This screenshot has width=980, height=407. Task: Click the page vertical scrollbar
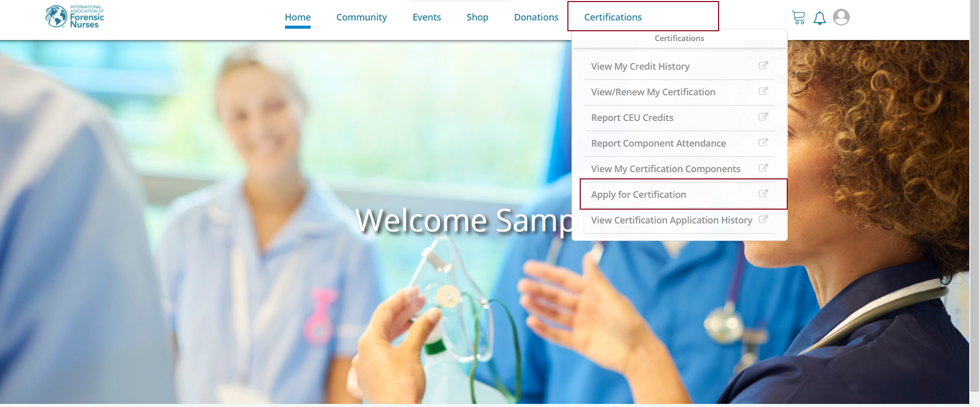[x=974, y=195]
